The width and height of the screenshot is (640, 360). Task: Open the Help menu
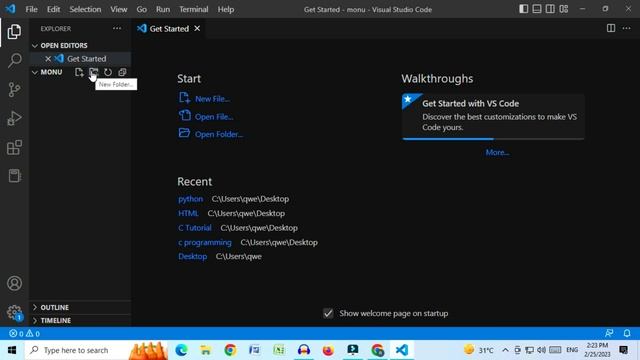(x=226, y=9)
